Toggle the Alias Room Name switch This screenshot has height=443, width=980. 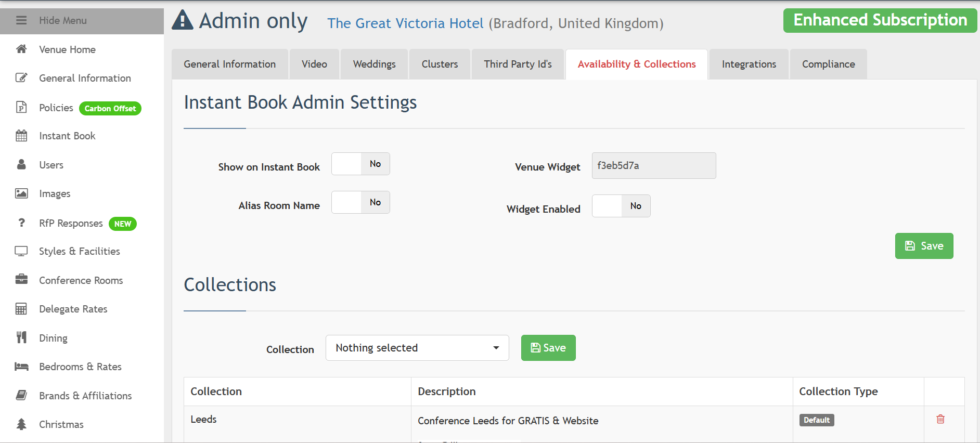(360, 202)
